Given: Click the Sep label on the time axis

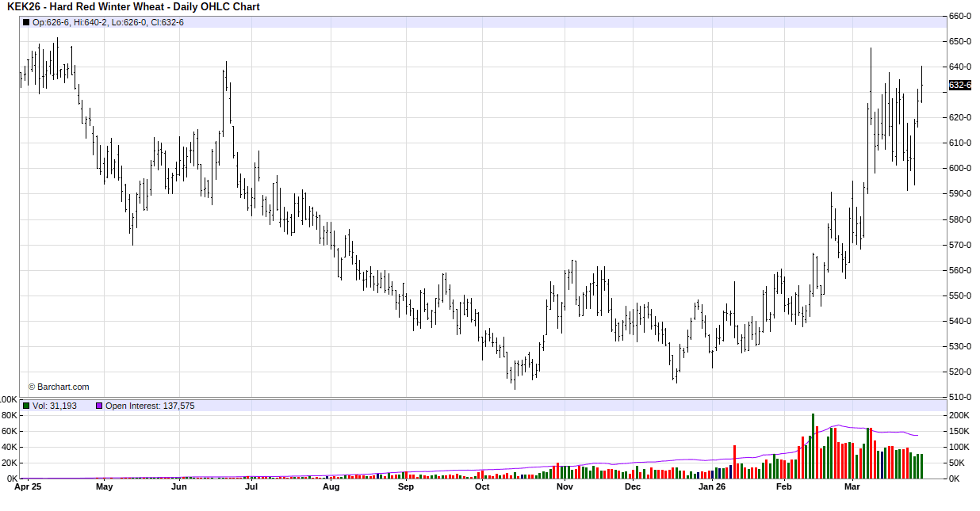Looking at the screenshot, I should (x=405, y=486).
